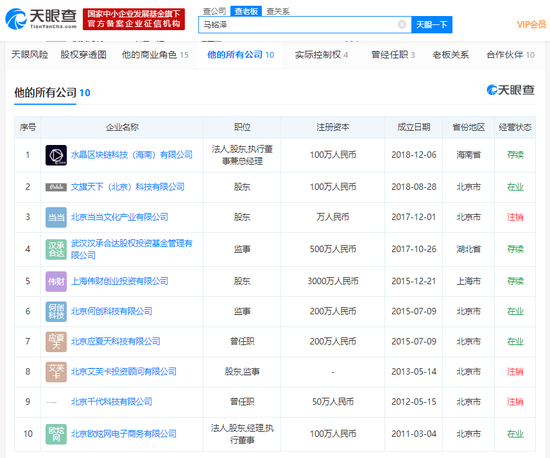
Task: Select the date 2018-08-28 cell
Action: [414, 187]
